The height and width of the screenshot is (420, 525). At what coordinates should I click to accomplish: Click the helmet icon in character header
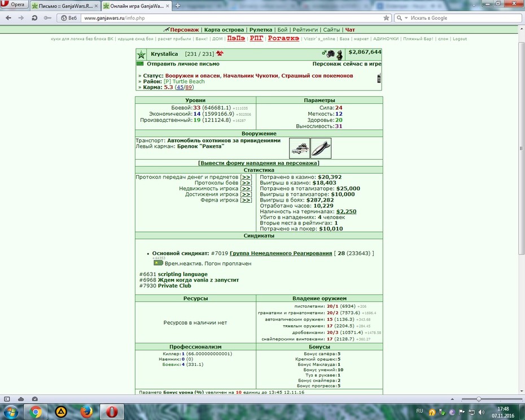pos(331,54)
